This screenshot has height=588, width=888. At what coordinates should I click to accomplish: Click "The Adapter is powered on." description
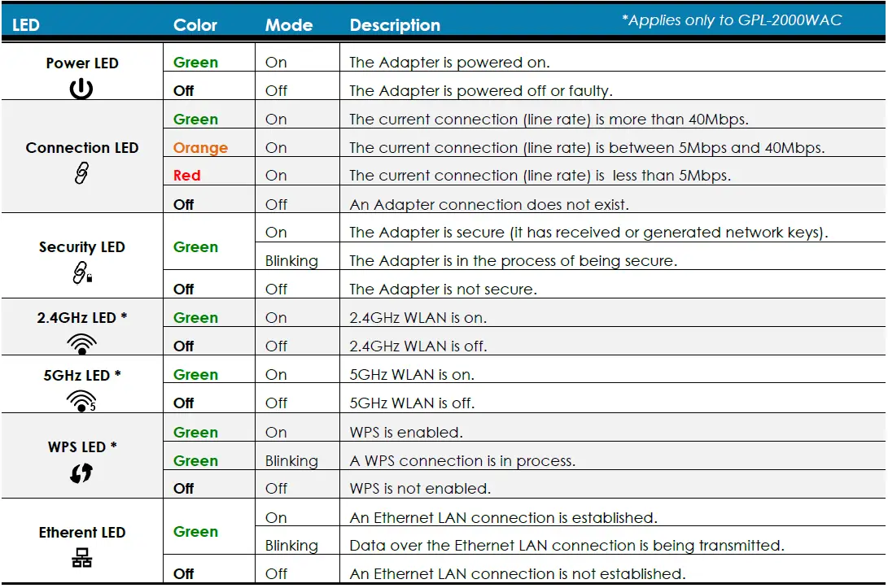(x=449, y=63)
